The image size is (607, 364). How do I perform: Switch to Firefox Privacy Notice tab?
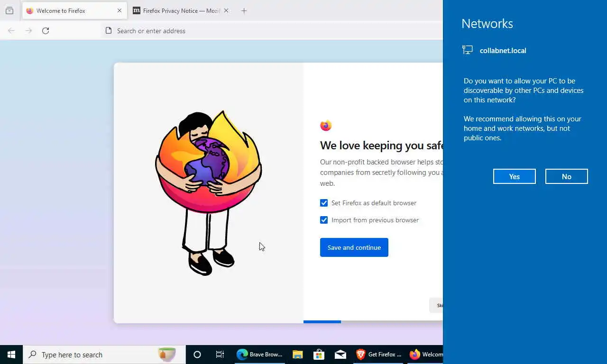coord(181,10)
